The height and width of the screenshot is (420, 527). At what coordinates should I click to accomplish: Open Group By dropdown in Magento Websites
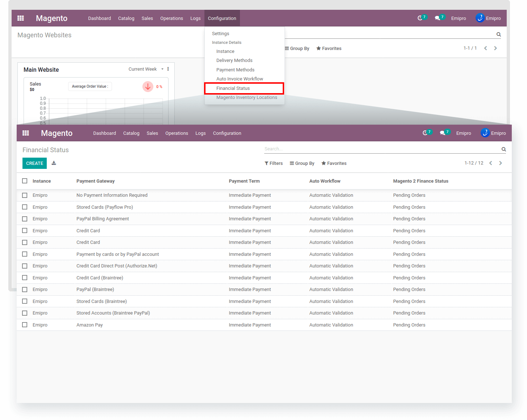point(297,49)
